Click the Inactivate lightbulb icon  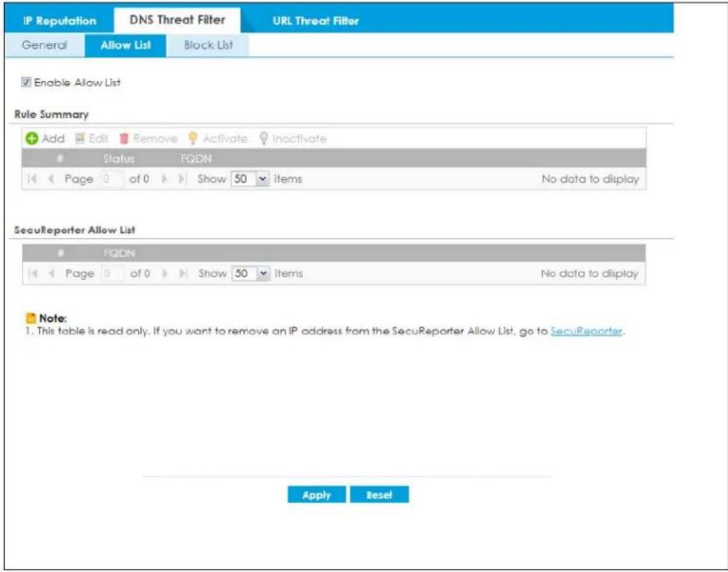point(263,138)
